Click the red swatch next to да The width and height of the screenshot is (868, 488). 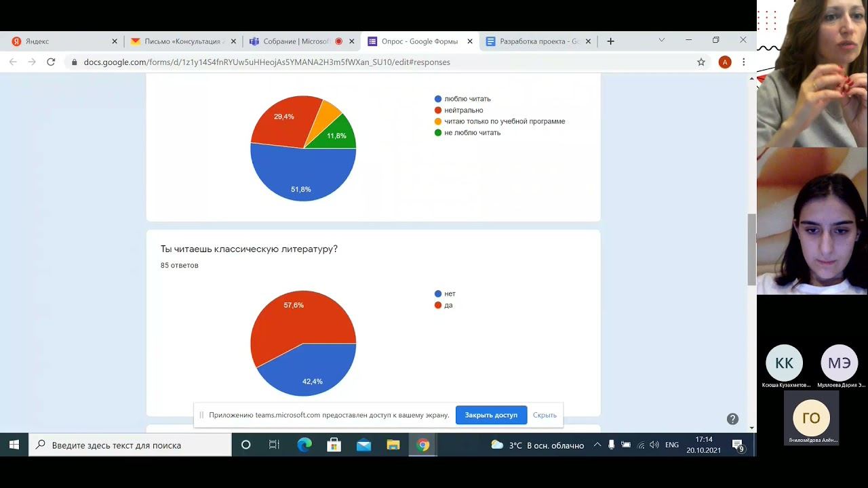(438, 305)
